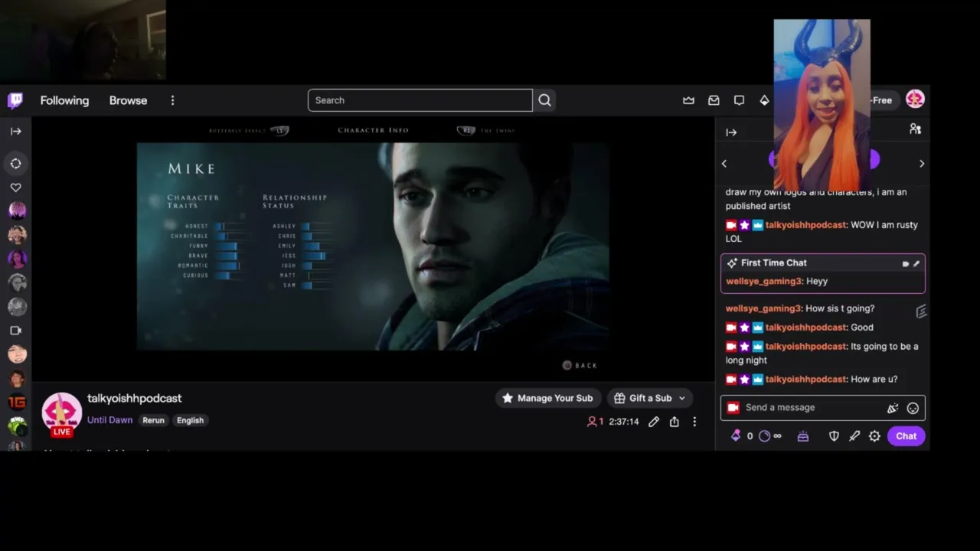980x551 pixels.
Task: Select the English tag
Action: click(x=190, y=420)
